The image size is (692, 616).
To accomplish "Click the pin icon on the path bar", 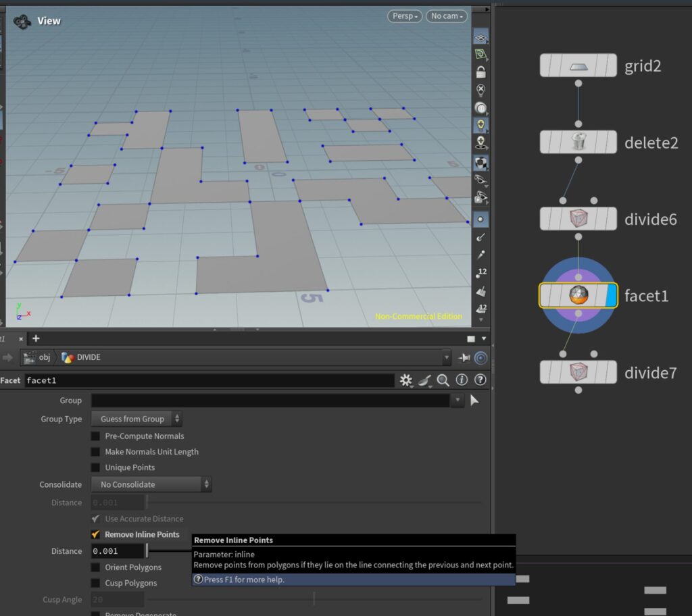I will point(464,358).
